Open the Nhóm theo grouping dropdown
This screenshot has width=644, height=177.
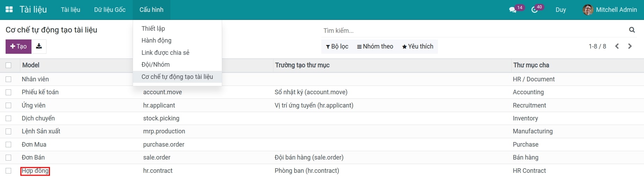coord(375,46)
